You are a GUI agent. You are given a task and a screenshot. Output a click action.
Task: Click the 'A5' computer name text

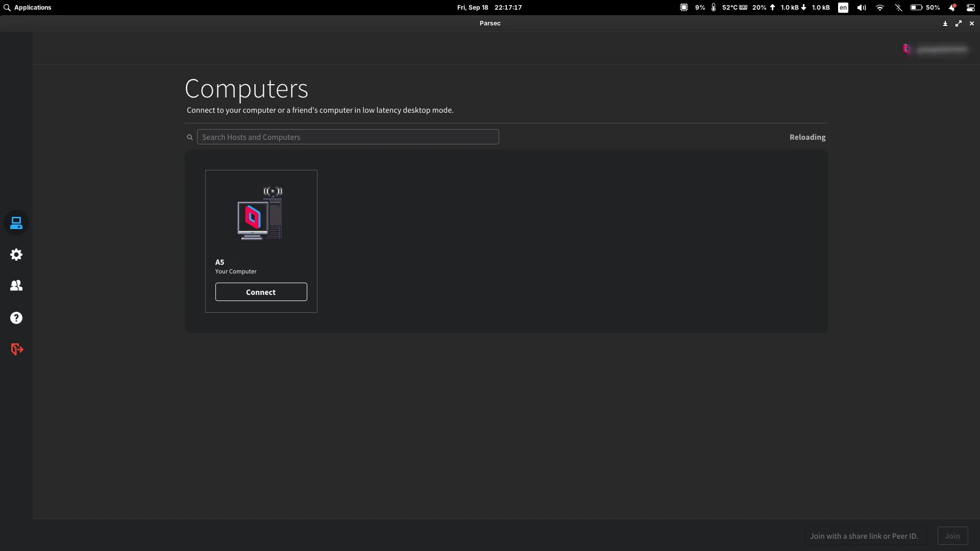[219, 262]
